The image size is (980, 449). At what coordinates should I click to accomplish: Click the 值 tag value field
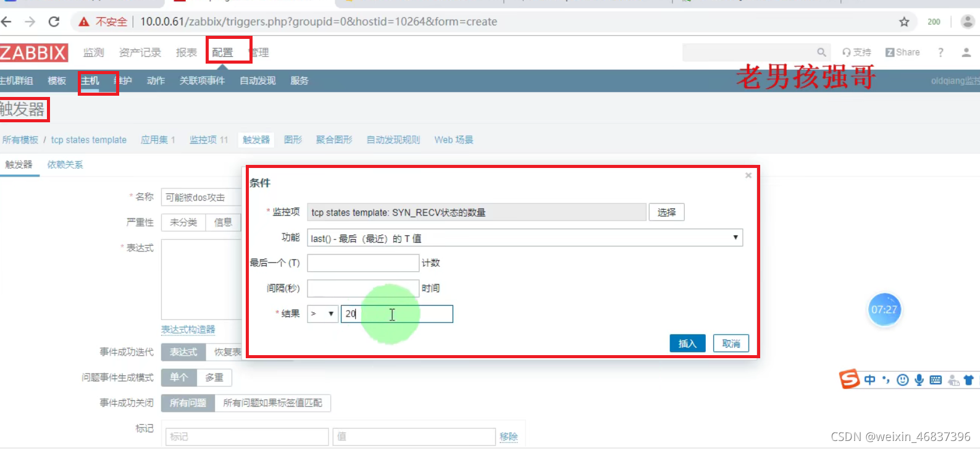pyautogui.click(x=414, y=437)
